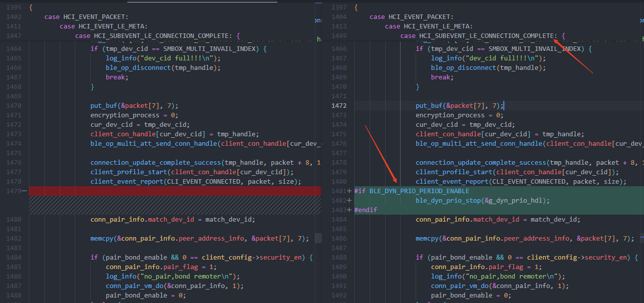Click the minus marker on line 1479
This screenshot has height=303, width=644.
[x=24, y=191]
